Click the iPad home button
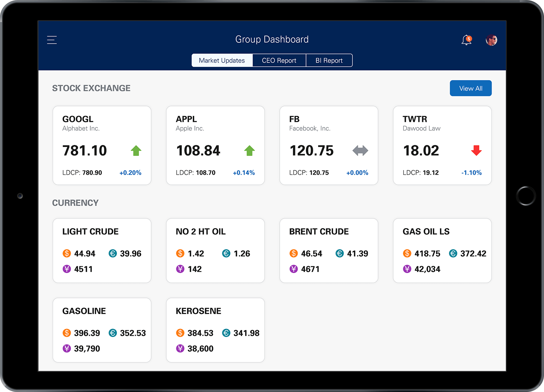The height and width of the screenshot is (392, 544). 526,196
